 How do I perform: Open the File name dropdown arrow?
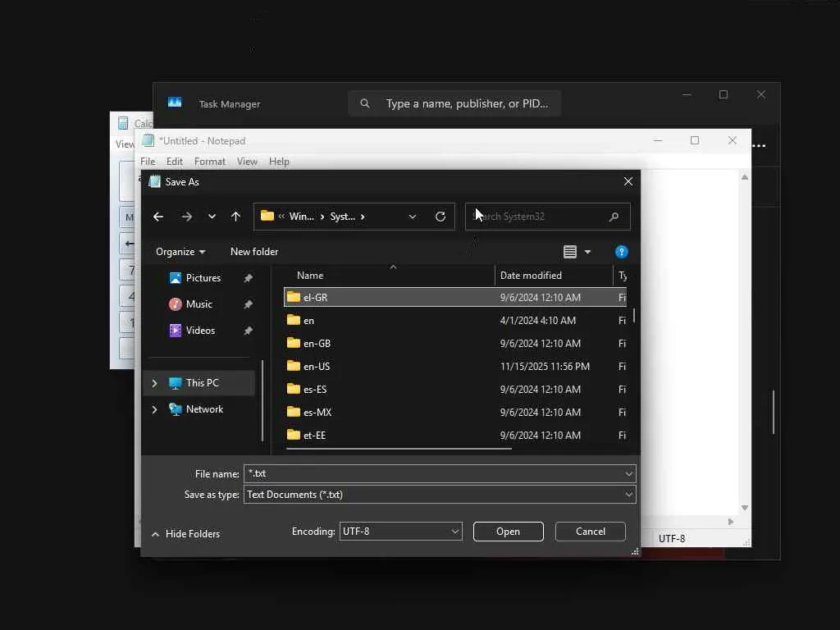tap(629, 473)
